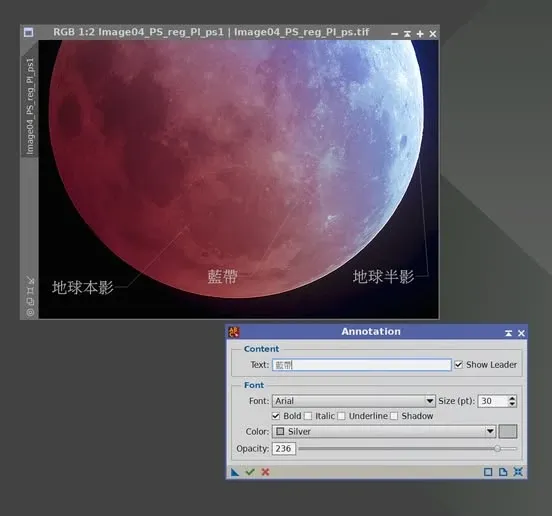Click the image window title bar text
This screenshot has width=552, height=516.
pos(211,32)
